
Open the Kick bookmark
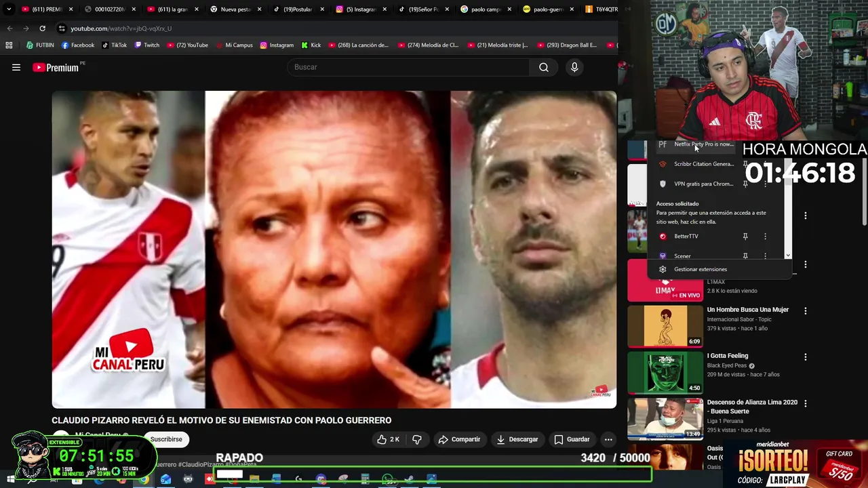tap(311, 45)
